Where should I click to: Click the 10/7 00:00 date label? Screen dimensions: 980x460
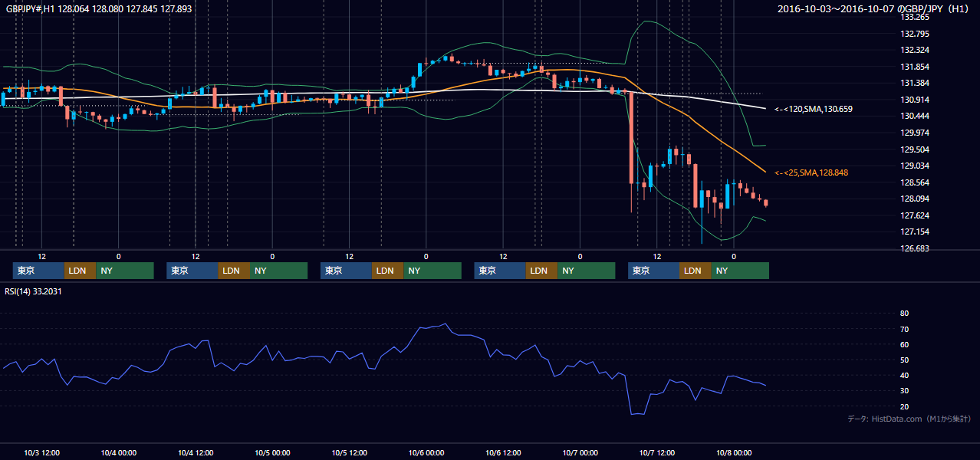(x=580, y=453)
